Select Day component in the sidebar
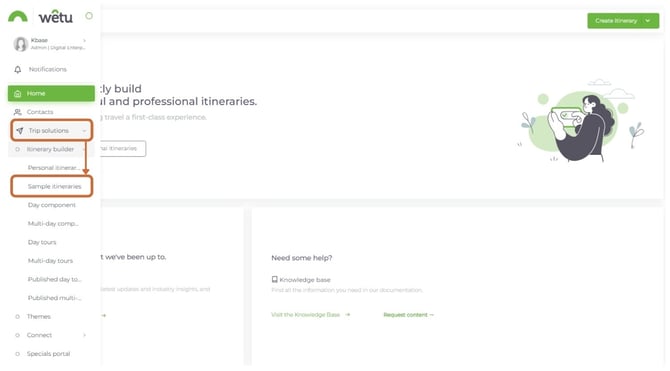 52,205
